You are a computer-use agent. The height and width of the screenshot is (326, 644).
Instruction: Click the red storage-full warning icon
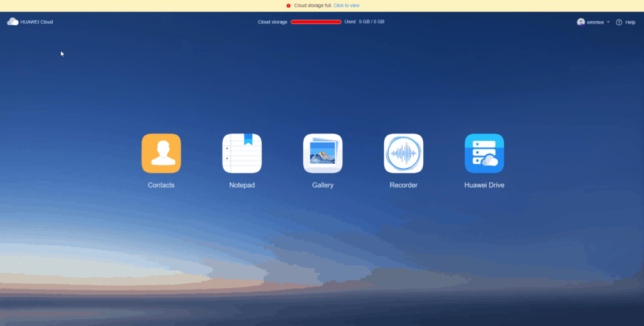pyautogui.click(x=288, y=6)
